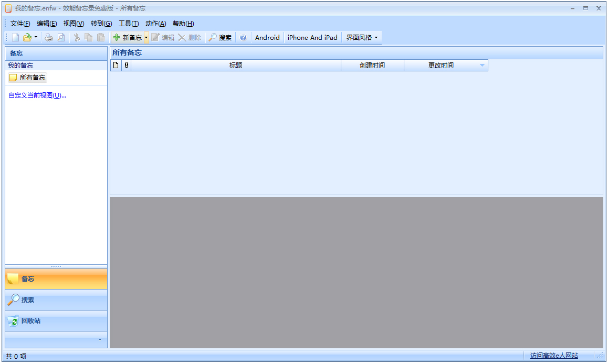The width and height of the screenshot is (608, 364).
Task: Expand the navigation pane configure arrow at bottom
Action: point(100,339)
